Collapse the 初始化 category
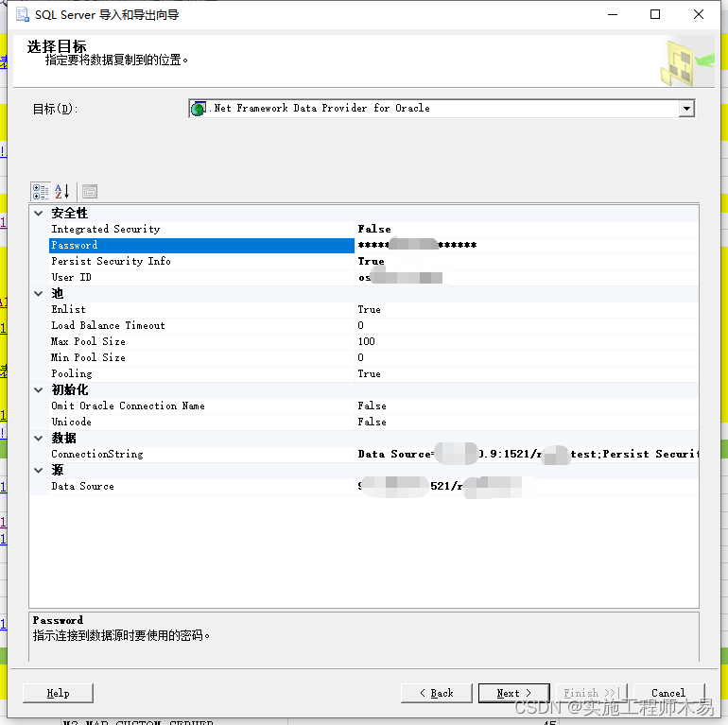The height and width of the screenshot is (725, 728). (x=39, y=389)
